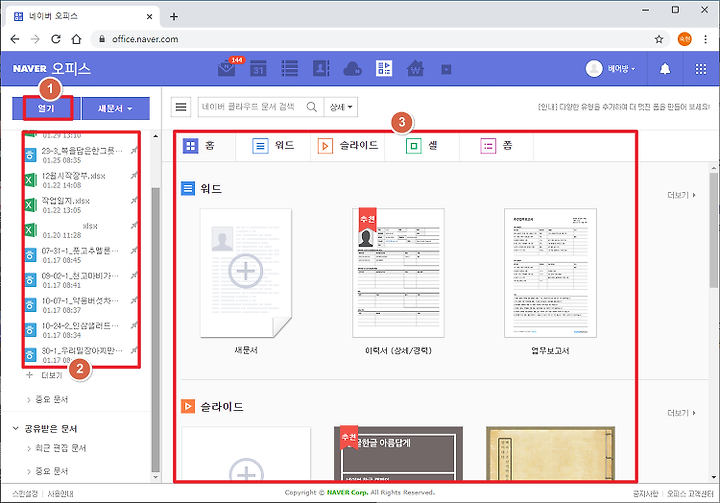Open Naver Mail with 144 badge

pos(227,68)
